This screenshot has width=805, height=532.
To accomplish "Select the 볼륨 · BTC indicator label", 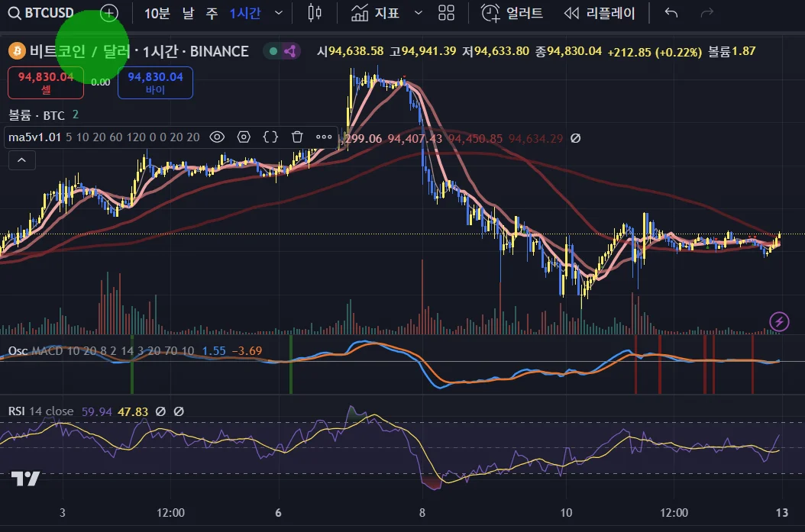I will tap(37, 115).
